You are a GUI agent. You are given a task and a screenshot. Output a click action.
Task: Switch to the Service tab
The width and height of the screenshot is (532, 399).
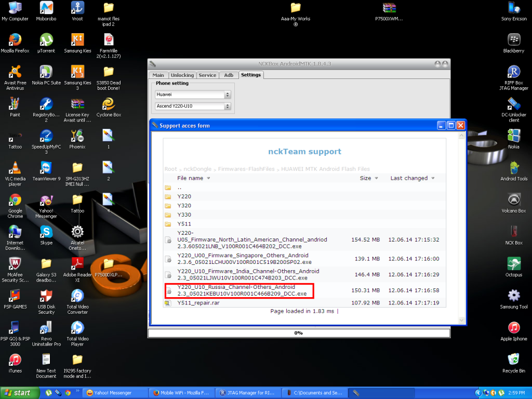[207, 75]
